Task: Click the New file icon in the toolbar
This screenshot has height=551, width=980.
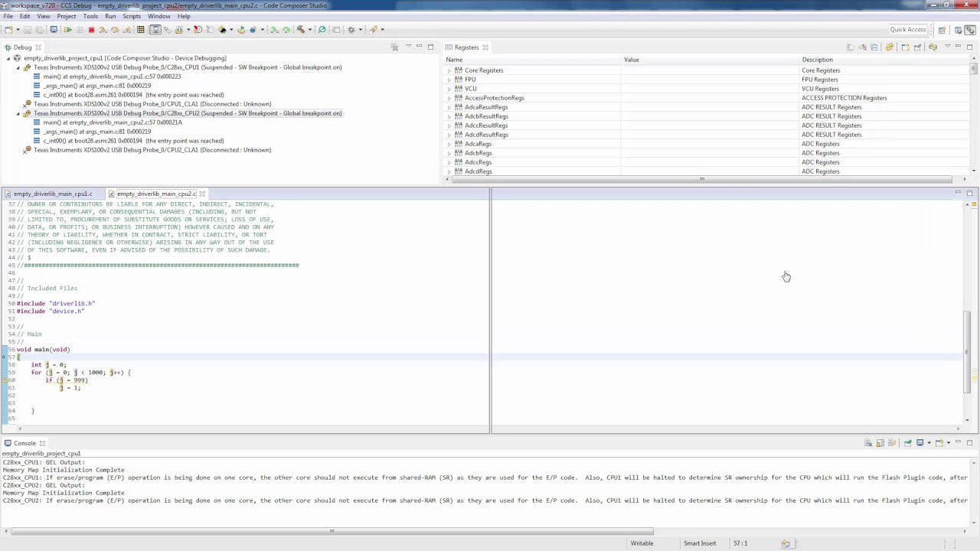Action: [8, 30]
